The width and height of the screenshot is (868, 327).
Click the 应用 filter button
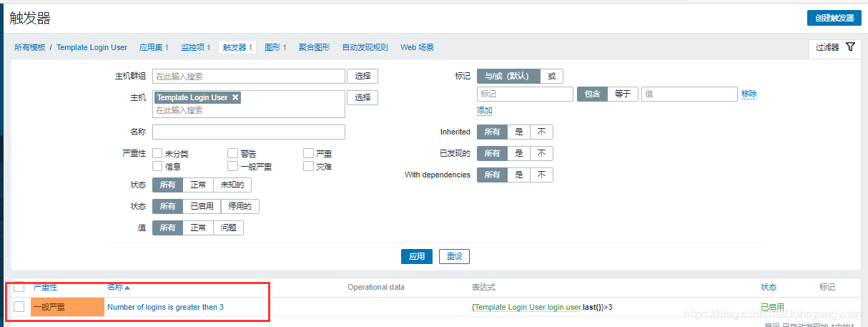tap(416, 256)
